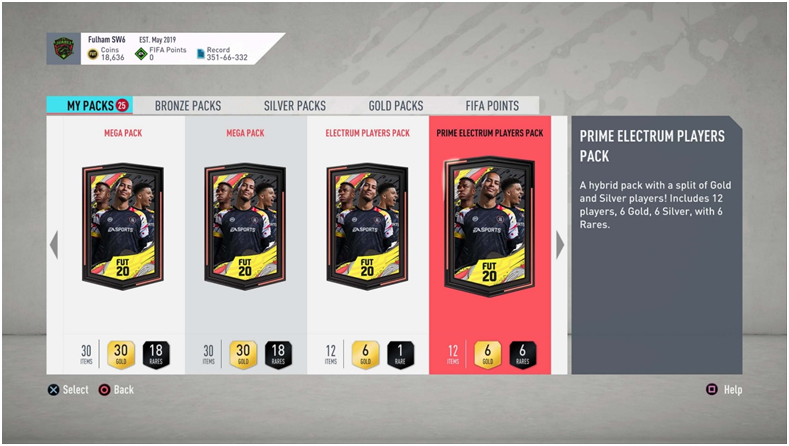This screenshot has width=789, height=446.
Task: Click the 1 Rare badge on Electrum Players Pack
Action: click(x=400, y=354)
